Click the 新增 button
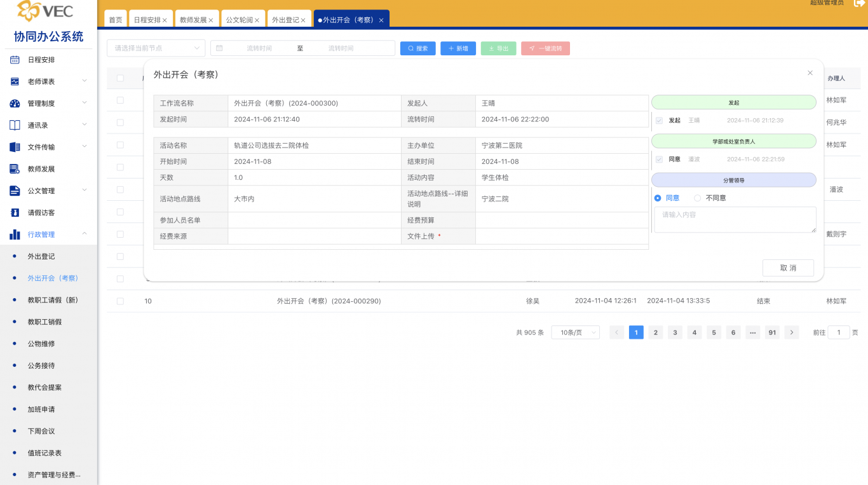The height and width of the screenshot is (485, 868). coord(458,48)
